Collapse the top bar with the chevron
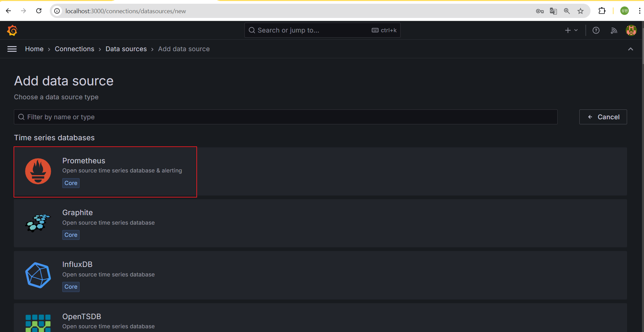The image size is (644, 332). pos(630,49)
